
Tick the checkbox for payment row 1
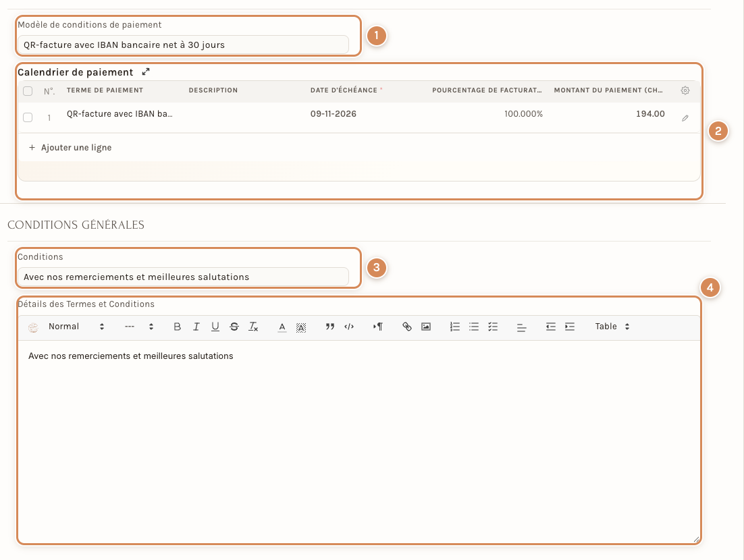pyautogui.click(x=28, y=117)
